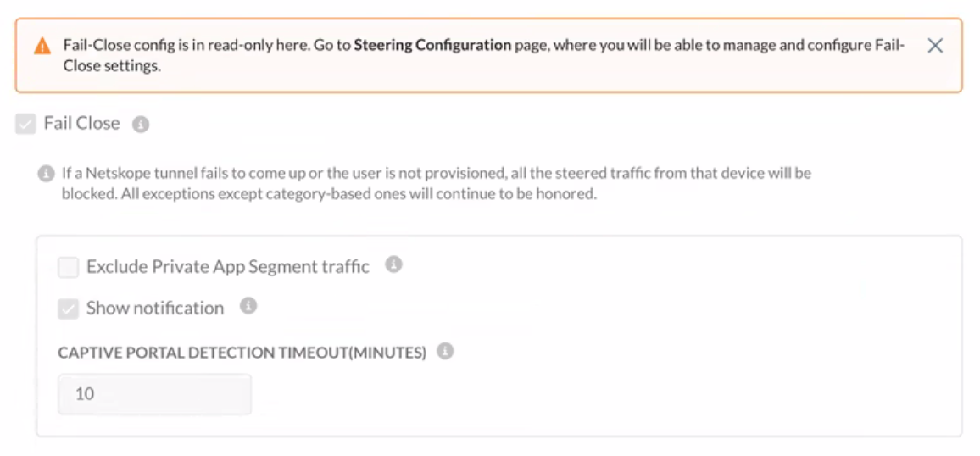This screenshot has width=980, height=456.
Task: Show info for Exclude Private App Segment
Action: coord(393,264)
